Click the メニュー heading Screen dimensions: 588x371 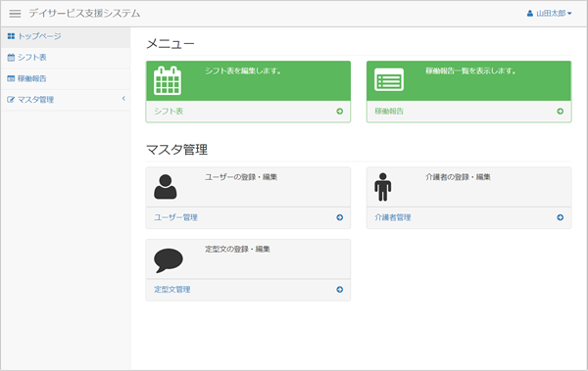(x=171, y=44)
